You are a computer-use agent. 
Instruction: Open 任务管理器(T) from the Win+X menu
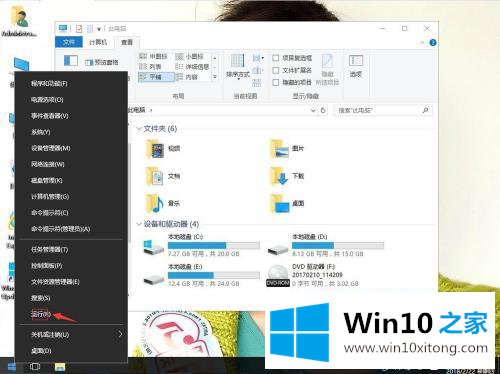click(x=50, y=249)
